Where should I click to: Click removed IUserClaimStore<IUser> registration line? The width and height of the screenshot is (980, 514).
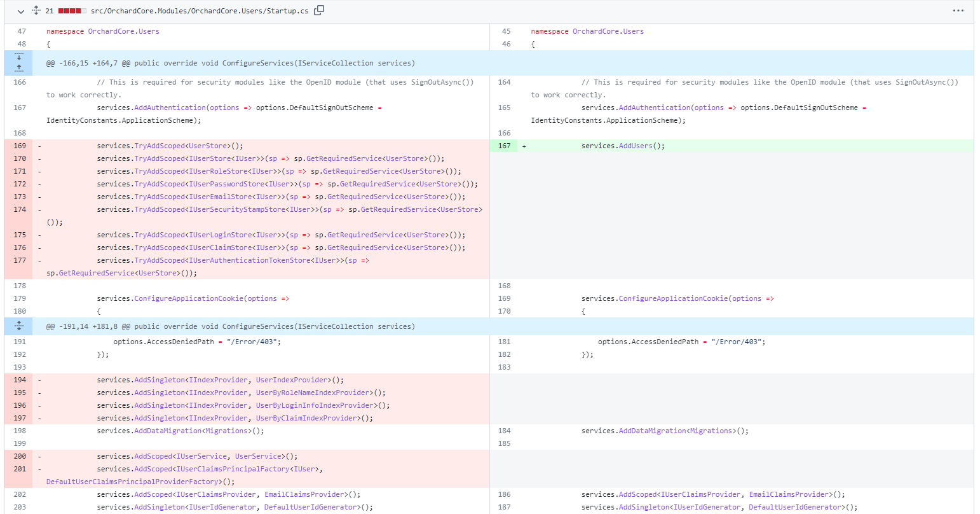point(281,247)
